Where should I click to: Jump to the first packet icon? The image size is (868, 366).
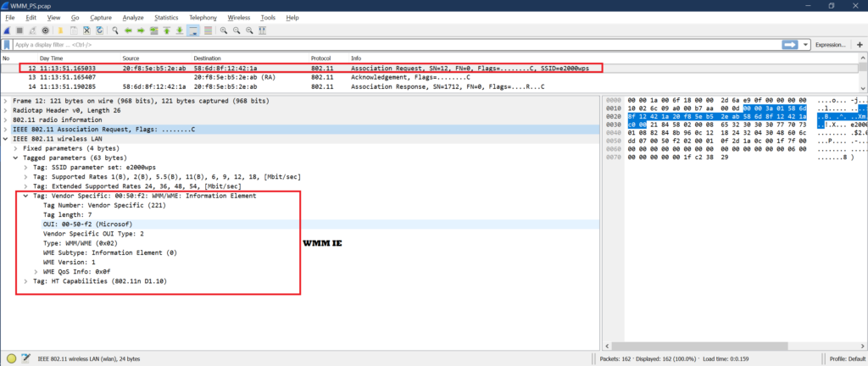167,30
